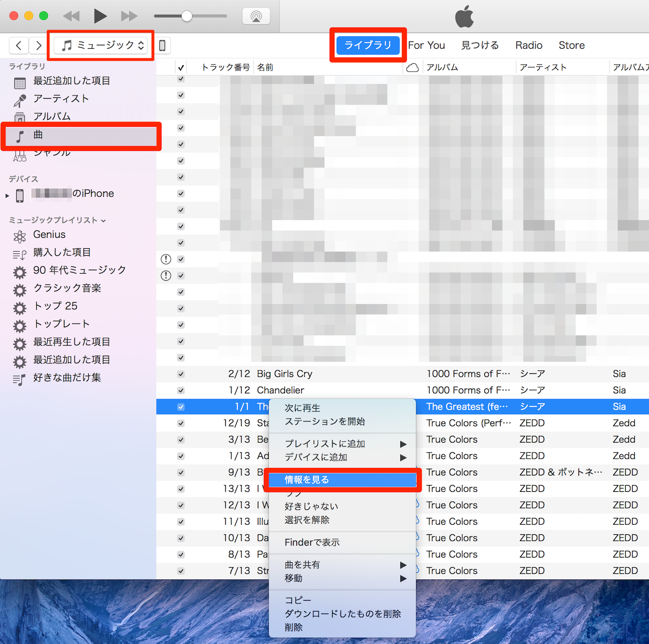Image resolution: width=649 pixels, height=644 pixels.
Task: Click the Next track fast-forward button
Action: point(129,16)
